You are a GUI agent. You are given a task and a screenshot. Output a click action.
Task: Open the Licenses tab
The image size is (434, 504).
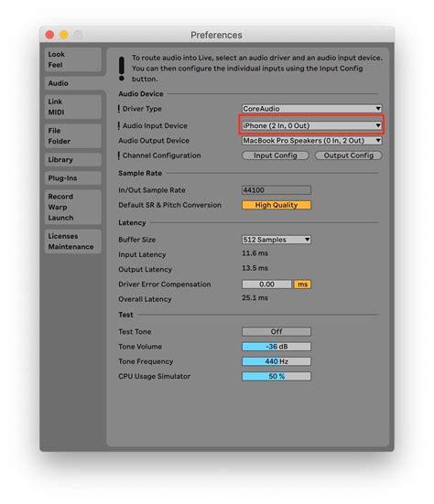63,236
